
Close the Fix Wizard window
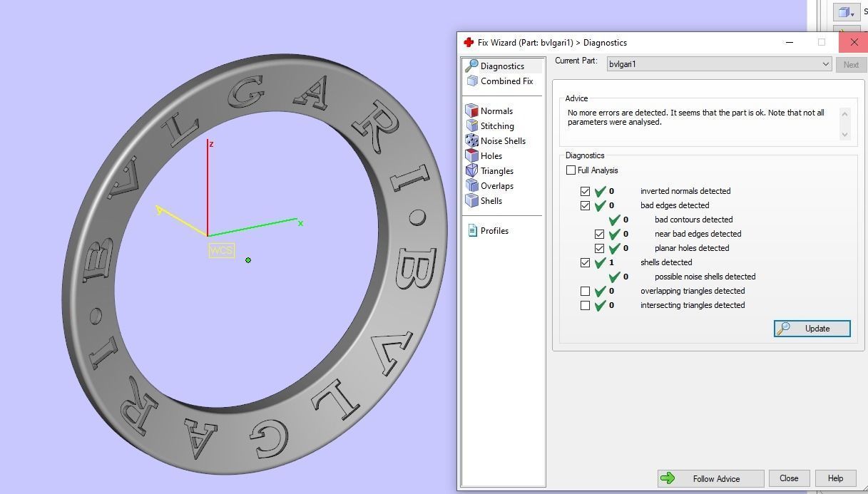(854, 43)
